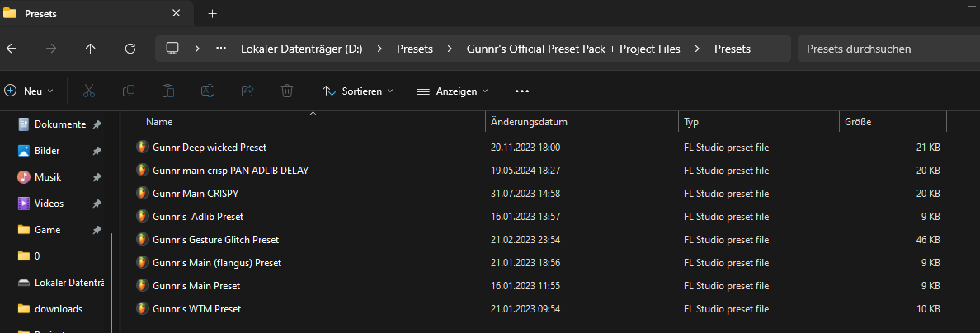Select file Gunnr's Gesture Glitch Preset
Screen dimensions: 980x333
215,240
